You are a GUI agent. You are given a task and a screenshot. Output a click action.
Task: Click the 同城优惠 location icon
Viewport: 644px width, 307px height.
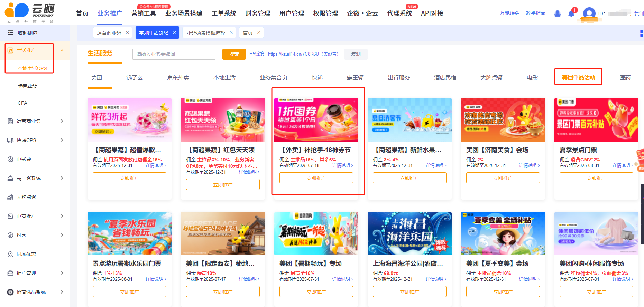pyautogui.click(x=10, y=254)
